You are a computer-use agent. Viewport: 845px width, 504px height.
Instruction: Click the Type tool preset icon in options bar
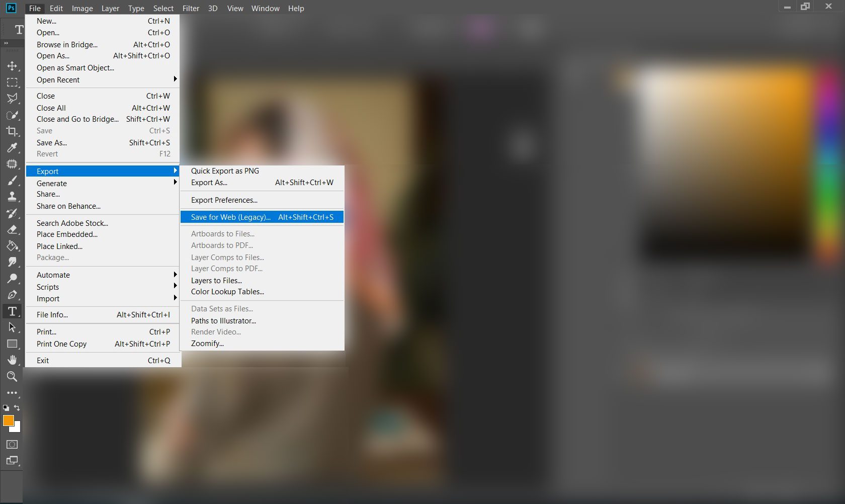tap(19, 30)
